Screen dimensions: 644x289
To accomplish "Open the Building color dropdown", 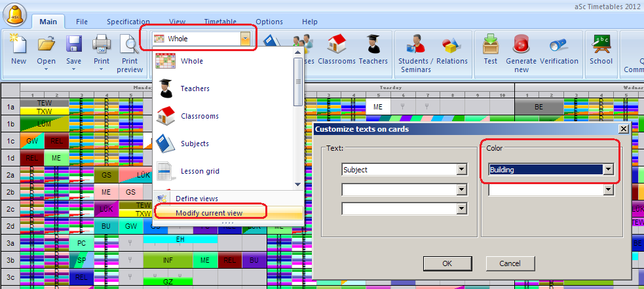I will (609, 170).
